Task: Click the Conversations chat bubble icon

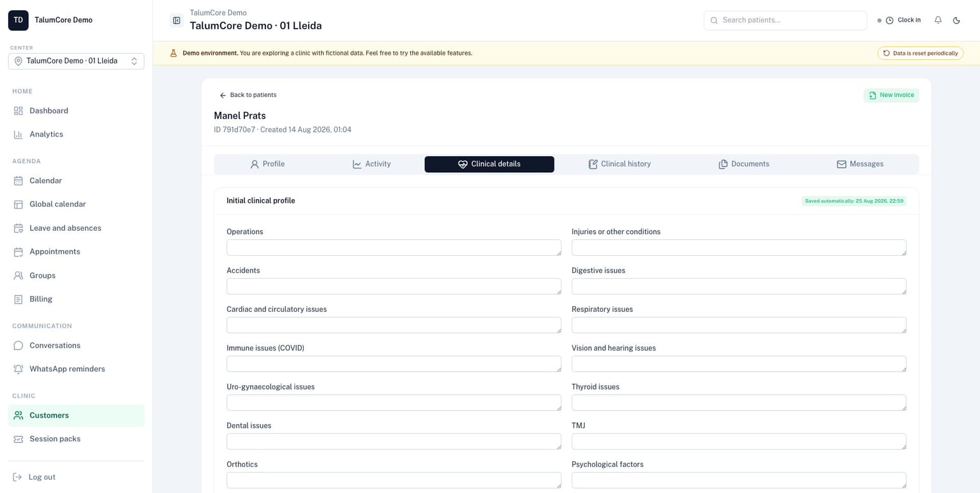Action: click(x=19, y=346)
